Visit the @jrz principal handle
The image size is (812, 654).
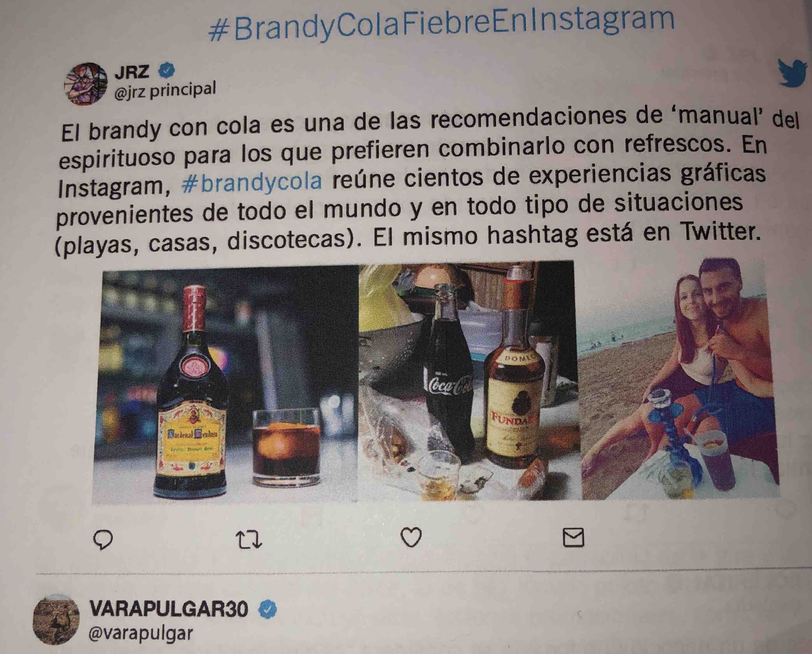click(165, 92)
